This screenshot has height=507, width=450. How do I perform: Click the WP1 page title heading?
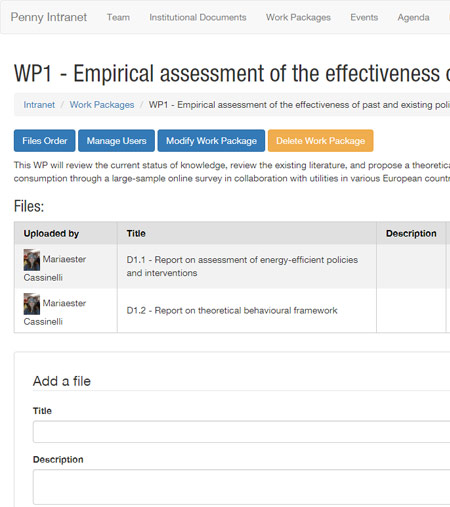pos(232,73)
